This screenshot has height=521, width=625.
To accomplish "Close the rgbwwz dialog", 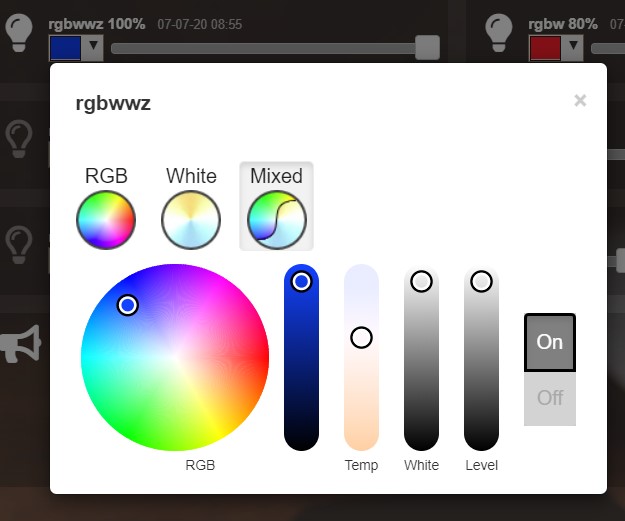I will [580, 100].
